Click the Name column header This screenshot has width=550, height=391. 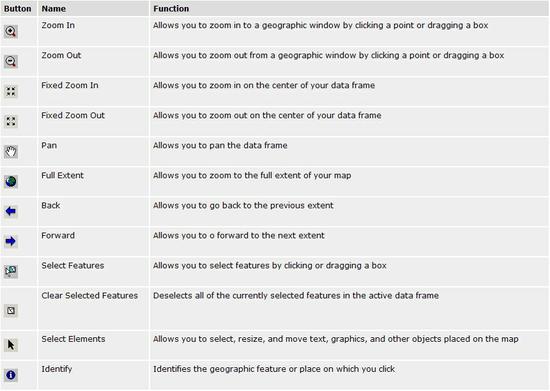[x=54, y=8]
